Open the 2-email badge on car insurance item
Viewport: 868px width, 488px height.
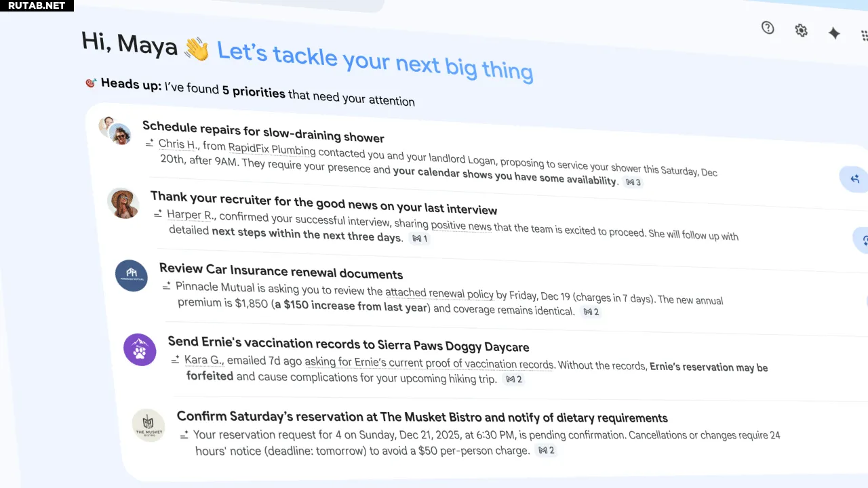[591, 312]
